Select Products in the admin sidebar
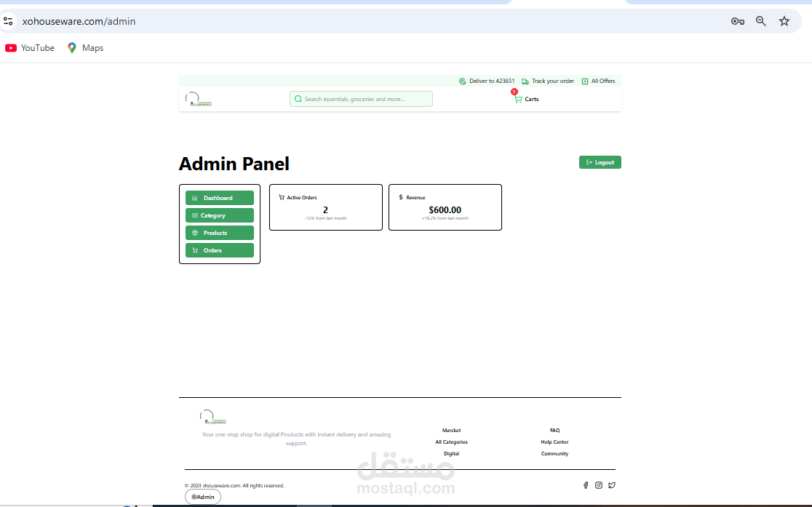The image size is (812, 507). point(220,233)
